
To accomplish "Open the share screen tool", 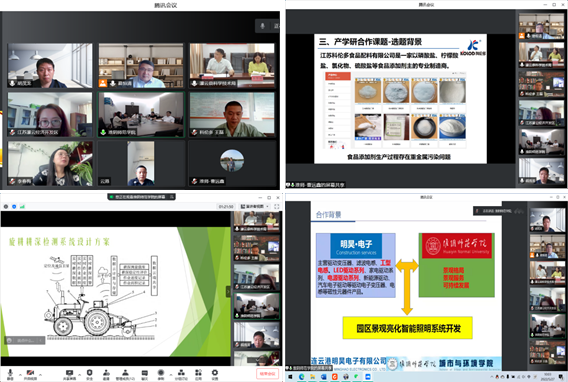I will tap(69, 374).
